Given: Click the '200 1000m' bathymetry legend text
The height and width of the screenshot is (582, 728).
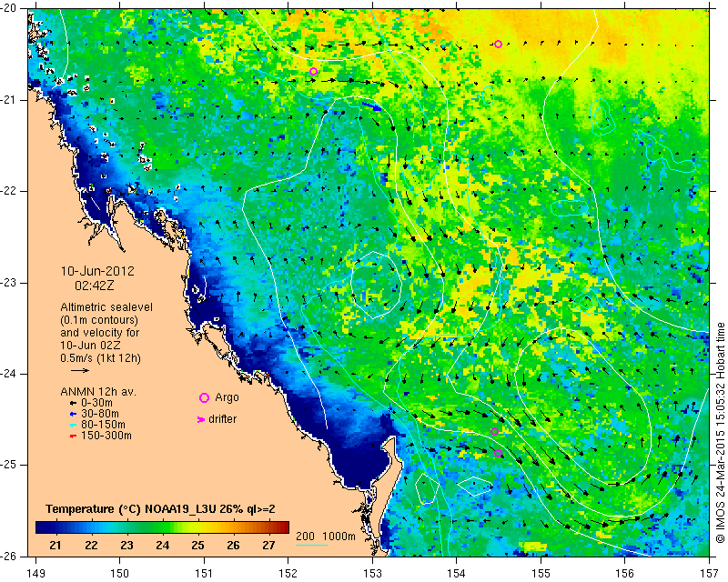Looking at the screenshot, I should [x=326, y=537].
